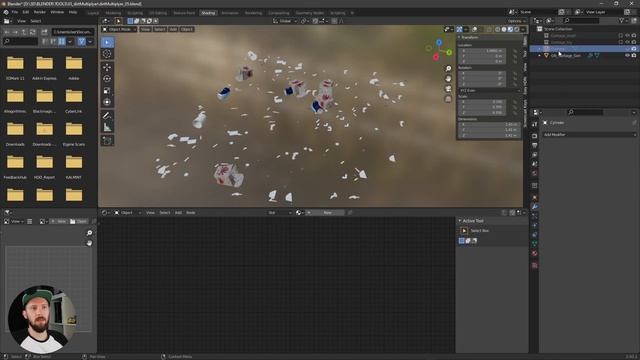Switch perspective/orthographic view icon
The height and width of the screenshot is (360, 640).
point(448,99)
